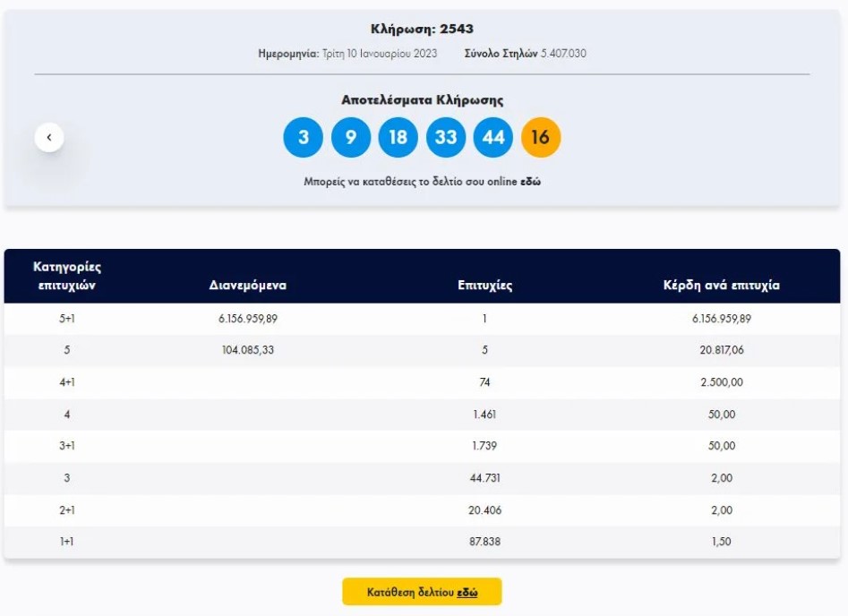Image resolution: width=848 pixels, height=616 pixels.
Task: Click the 'Κατηγορίες επιτυχιών' column header
Action: click(65, 276)
